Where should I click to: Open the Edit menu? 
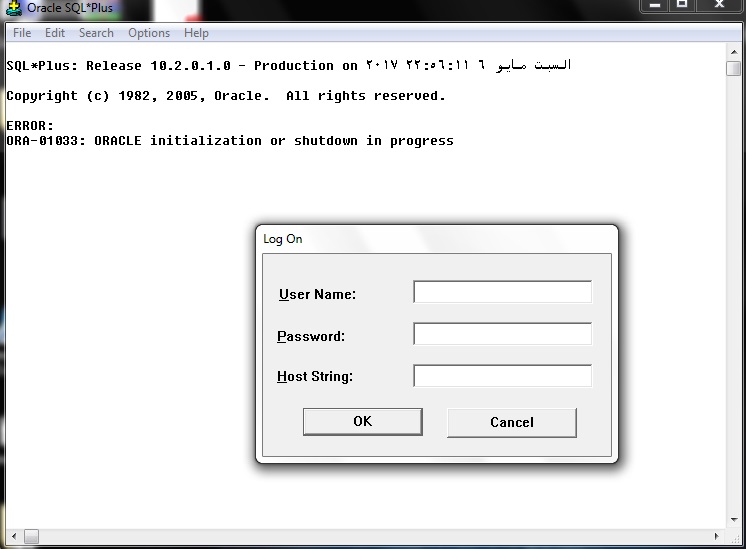(x=55, y=33)
